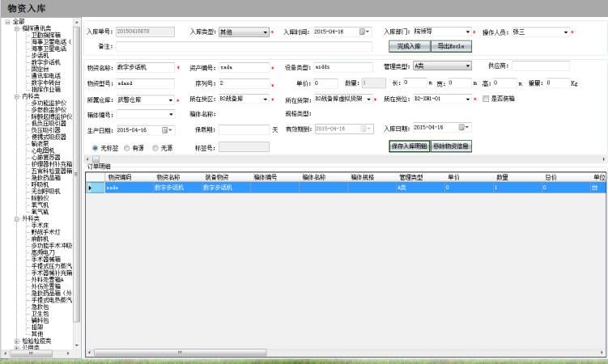The height and width of the screenshot is (364, 608).
Task: Click the 物资编码 column header
Action: [x=129, y=177]
